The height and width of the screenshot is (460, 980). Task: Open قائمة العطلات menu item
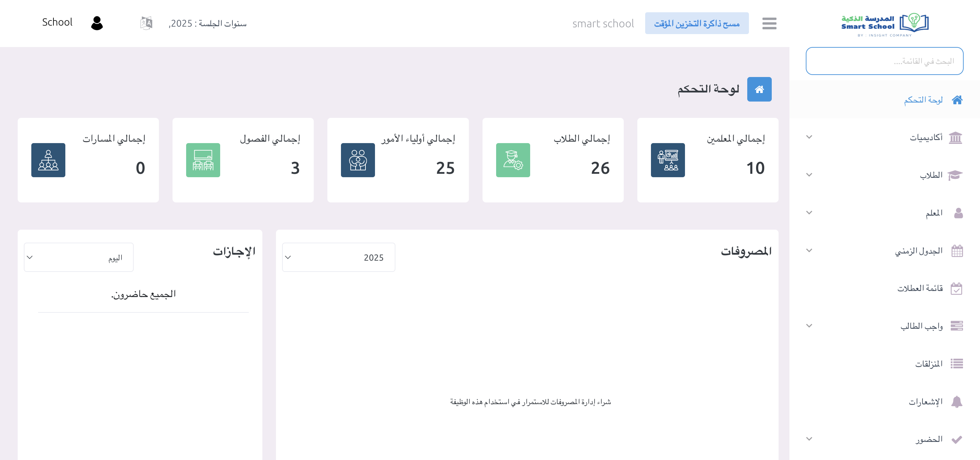click(920, 288)
